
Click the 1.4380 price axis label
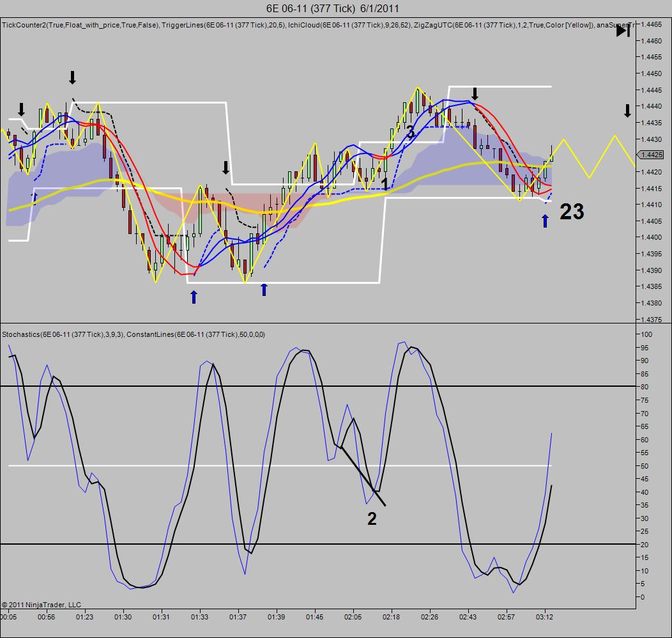point(652,303)
